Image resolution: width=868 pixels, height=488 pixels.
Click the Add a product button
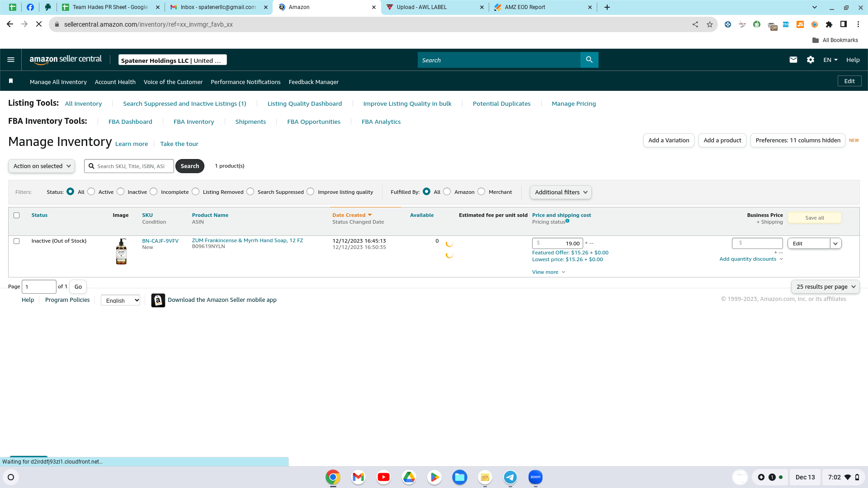722,140
